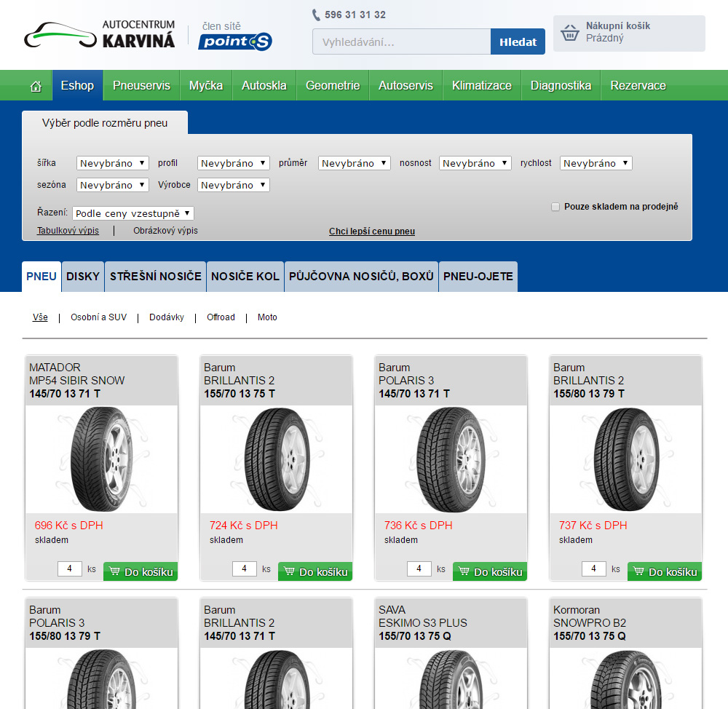Switch to the DISKY tab

pyautogui.click(x=83, y=277)
